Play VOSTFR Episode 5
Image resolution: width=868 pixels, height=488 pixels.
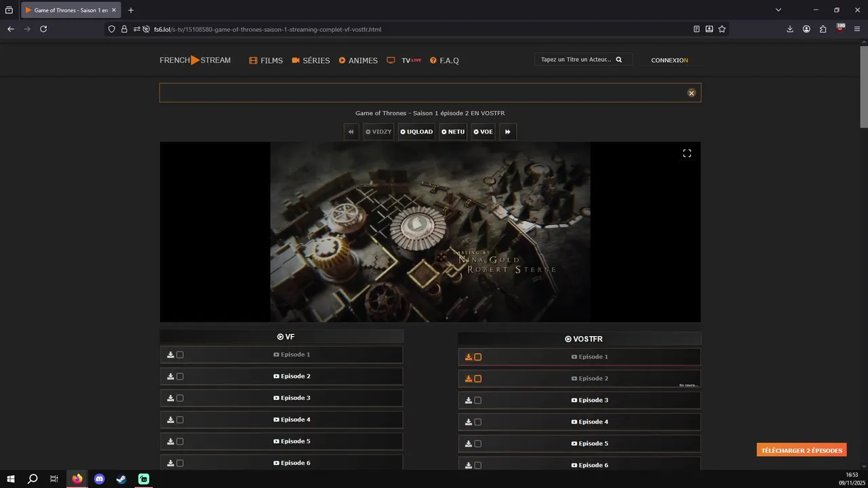click(x=590, y=443)
